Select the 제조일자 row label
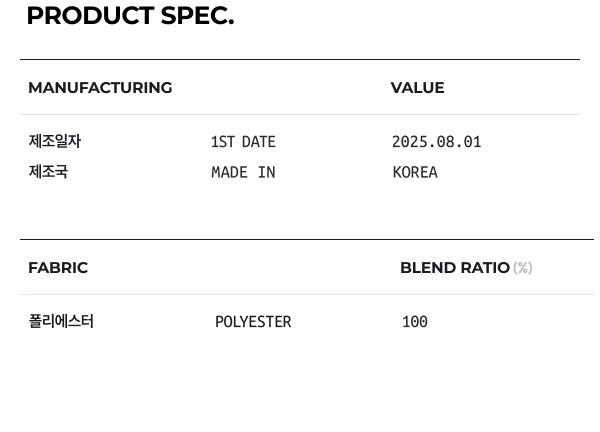The height and width of the screenshot is (432, 600). [55, 142]
